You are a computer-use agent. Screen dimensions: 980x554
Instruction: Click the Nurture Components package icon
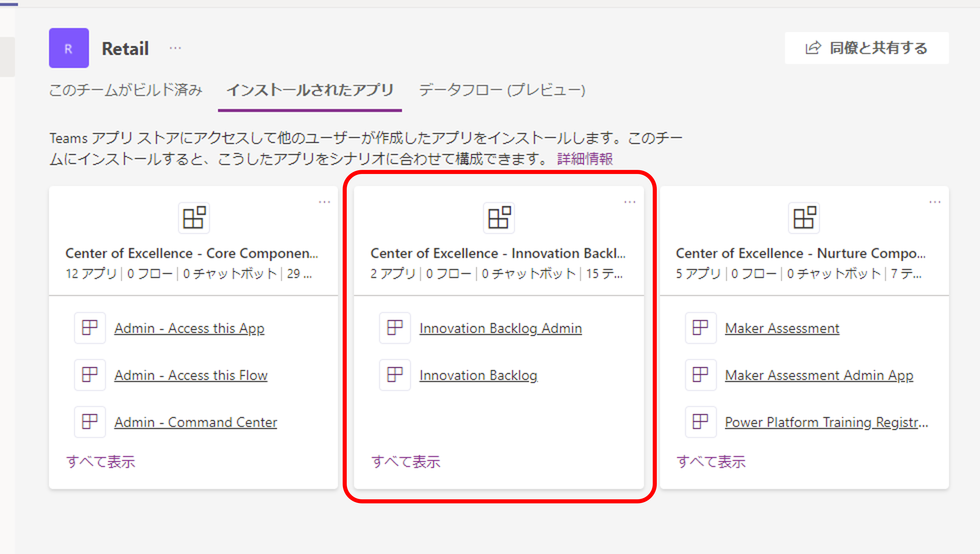point(804,218)
